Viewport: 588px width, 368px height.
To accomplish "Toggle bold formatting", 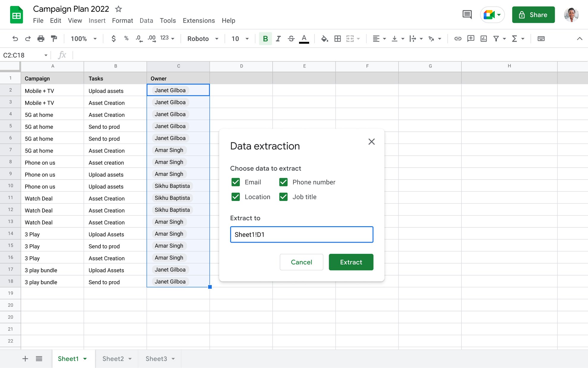I will 265,39.
